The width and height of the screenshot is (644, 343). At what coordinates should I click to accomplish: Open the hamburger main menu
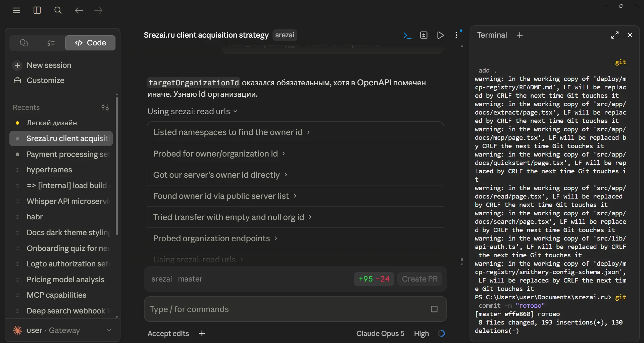click(x=16, y=10)
